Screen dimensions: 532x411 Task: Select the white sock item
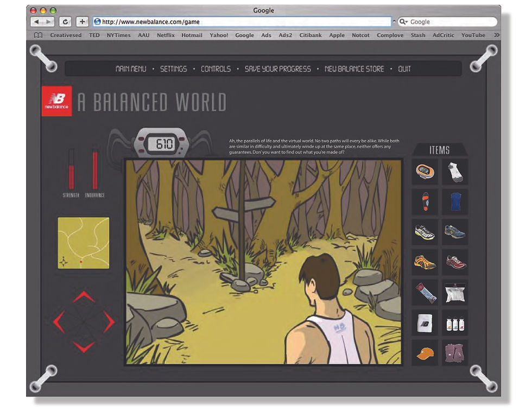point(455,172)
